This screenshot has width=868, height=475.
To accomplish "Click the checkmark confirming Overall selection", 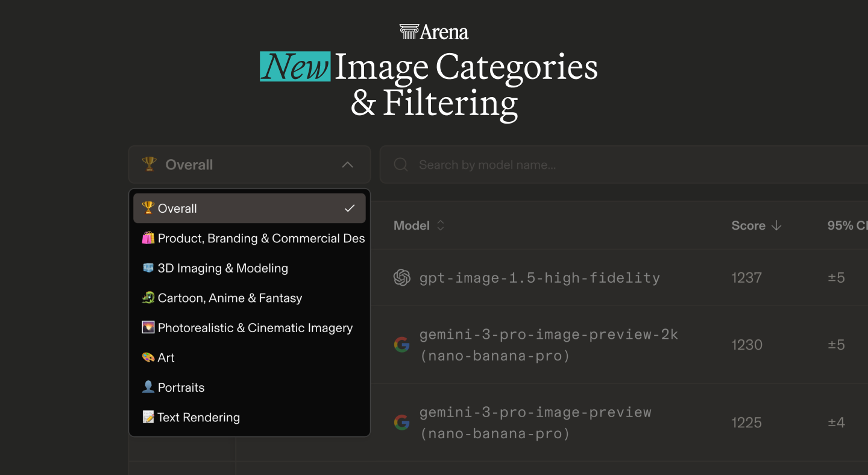I will click(x=349, y=208).
